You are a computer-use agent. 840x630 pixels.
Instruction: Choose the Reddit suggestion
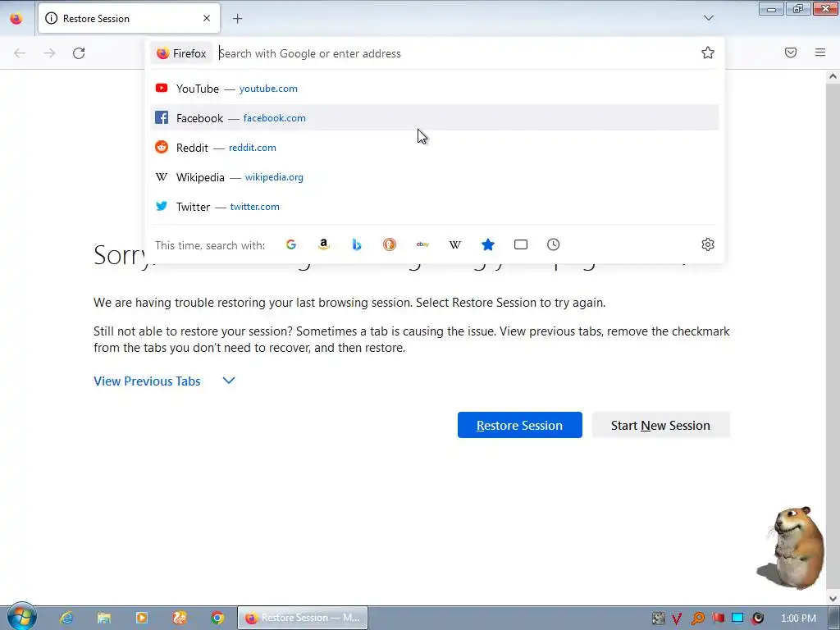(435, 148)
